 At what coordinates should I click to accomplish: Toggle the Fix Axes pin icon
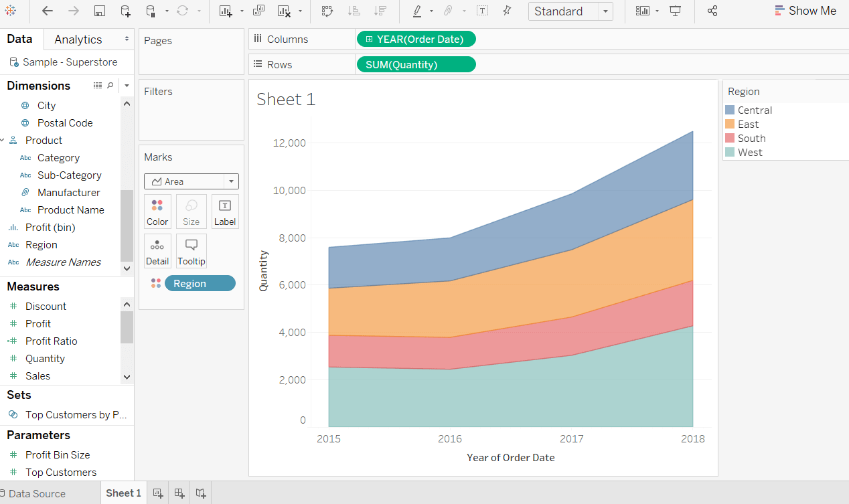click(507, 11)
